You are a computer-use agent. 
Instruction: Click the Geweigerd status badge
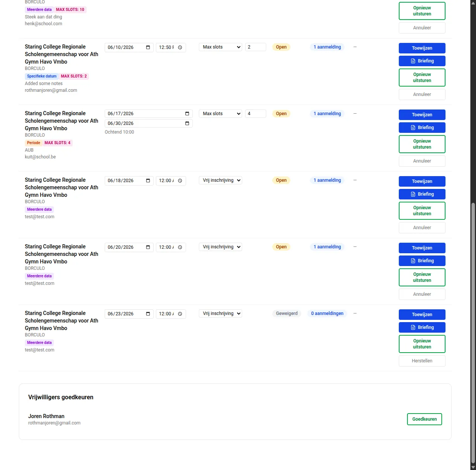coord(287,313)
